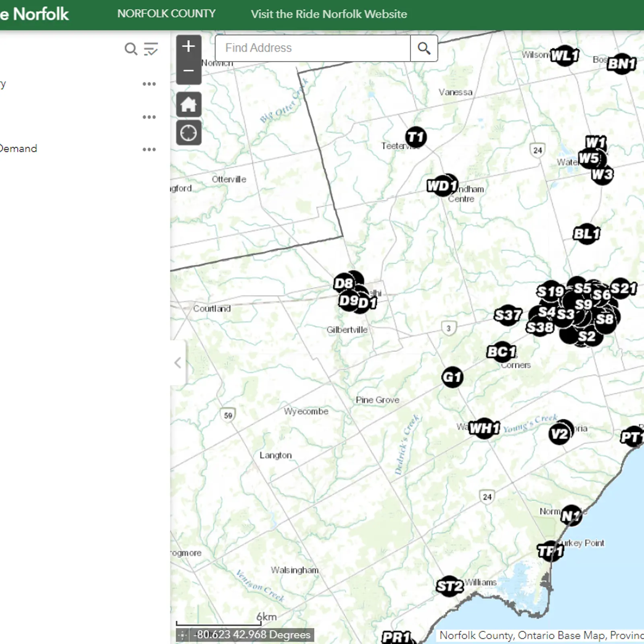Select the NORFOLK COUNTY menu item
Viewport: 644px width, 644px height.
(x=166, y=13)
